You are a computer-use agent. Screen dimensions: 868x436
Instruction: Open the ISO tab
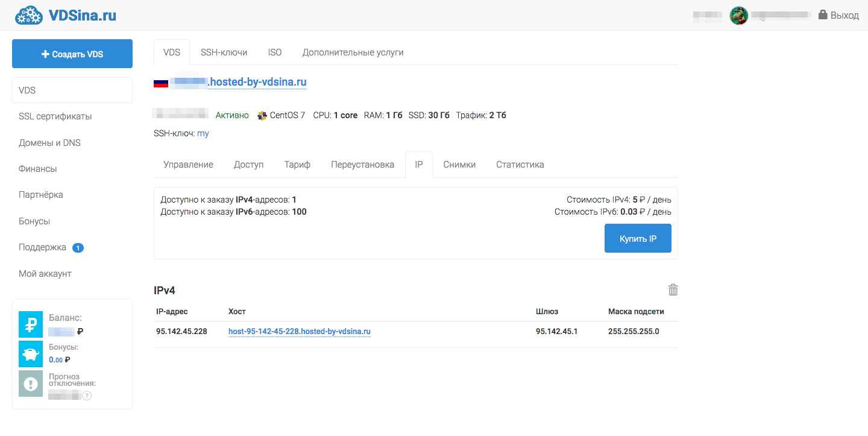coord(275,52)
